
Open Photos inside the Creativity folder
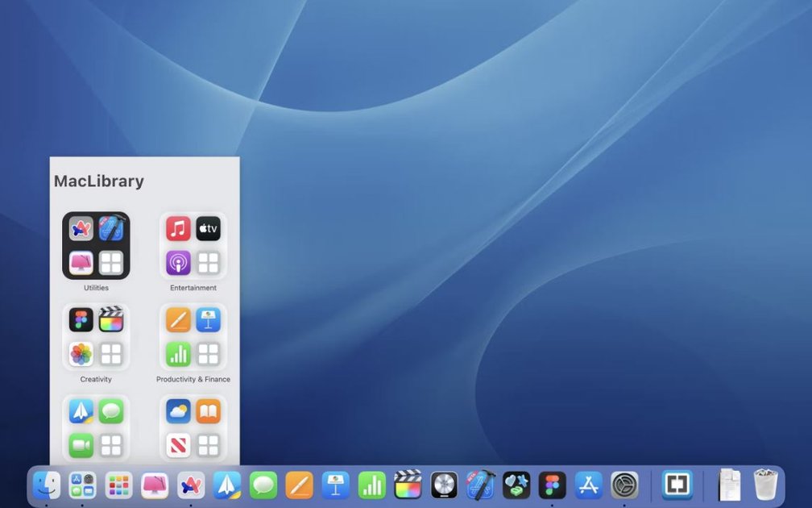point(80,352)
